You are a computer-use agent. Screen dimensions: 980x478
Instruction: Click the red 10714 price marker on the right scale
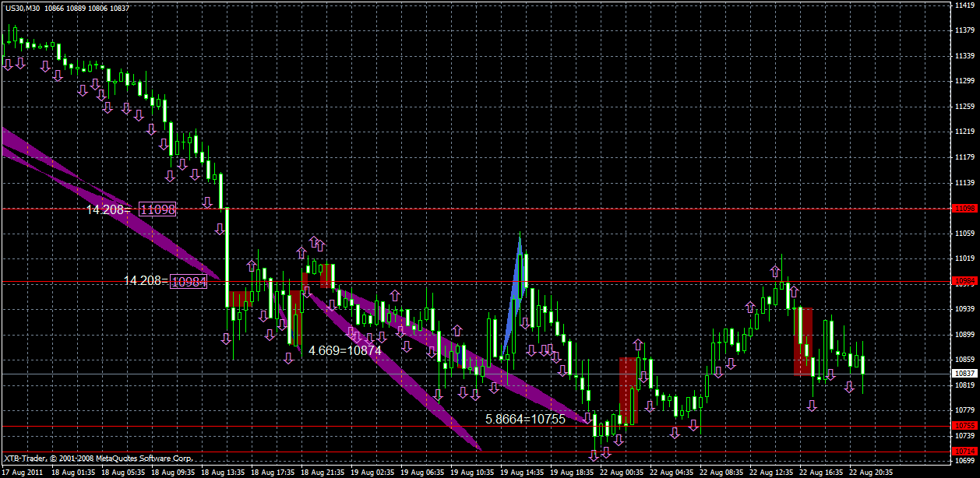pyautogui.click(x=965, y=449)
